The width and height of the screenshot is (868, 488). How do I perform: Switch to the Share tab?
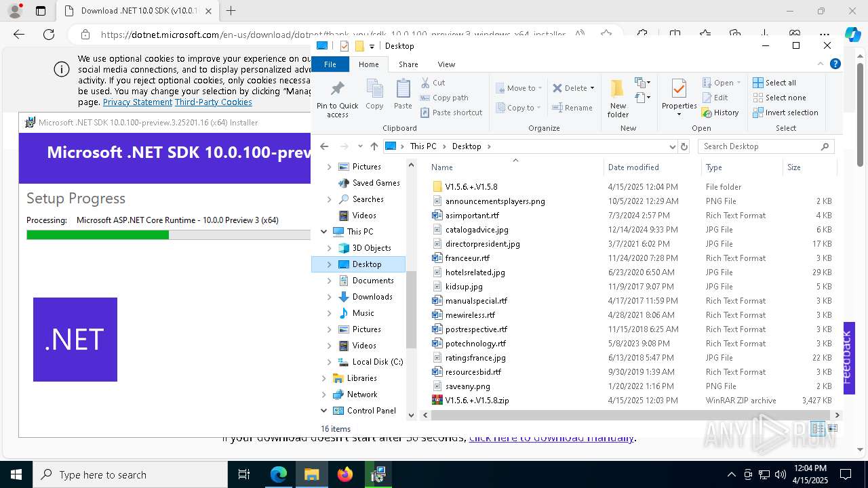click(x=408, y=64)
